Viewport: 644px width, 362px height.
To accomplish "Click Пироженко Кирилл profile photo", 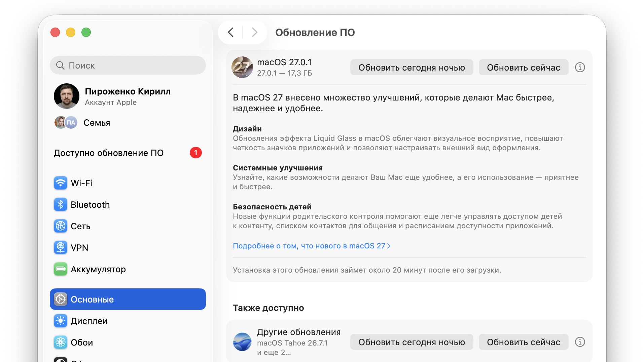I will tap(67, 96).
